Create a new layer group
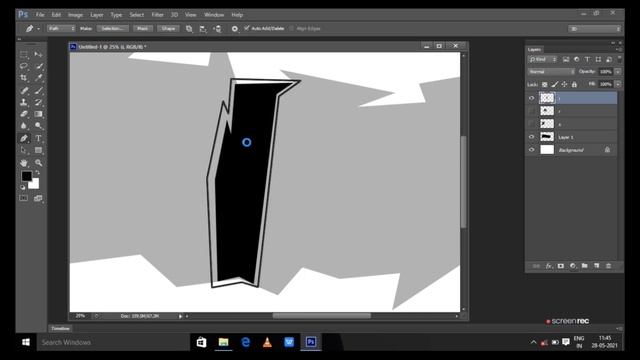Screen dimensions: 640x360 pyautogui.click(x=584, y=266)
